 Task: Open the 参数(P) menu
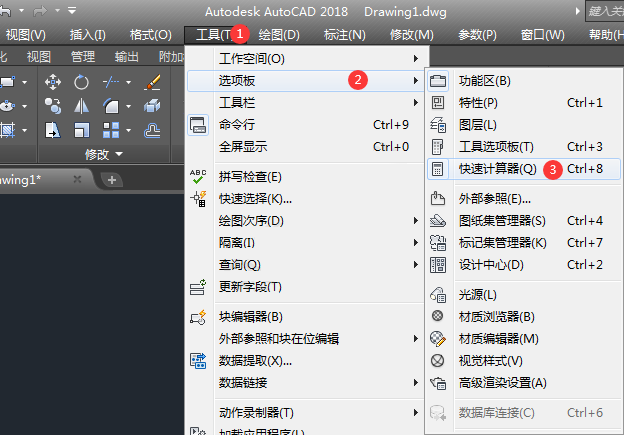(x=477, y=35)
